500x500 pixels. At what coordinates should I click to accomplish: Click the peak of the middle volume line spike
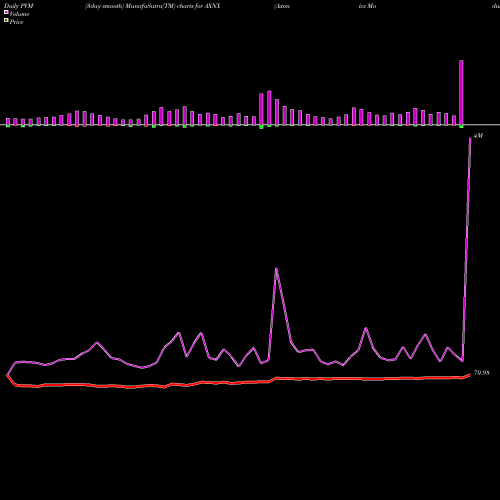[276, 269]
